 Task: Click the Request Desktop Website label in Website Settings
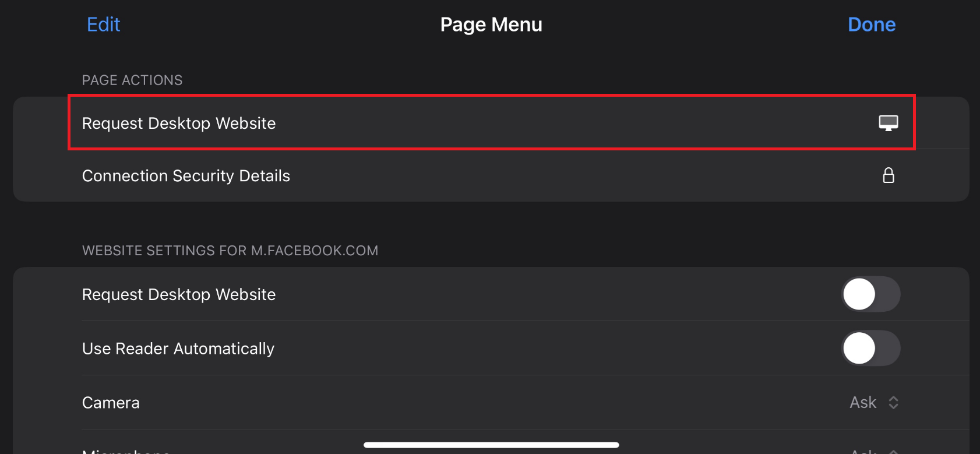pos(178,295)
